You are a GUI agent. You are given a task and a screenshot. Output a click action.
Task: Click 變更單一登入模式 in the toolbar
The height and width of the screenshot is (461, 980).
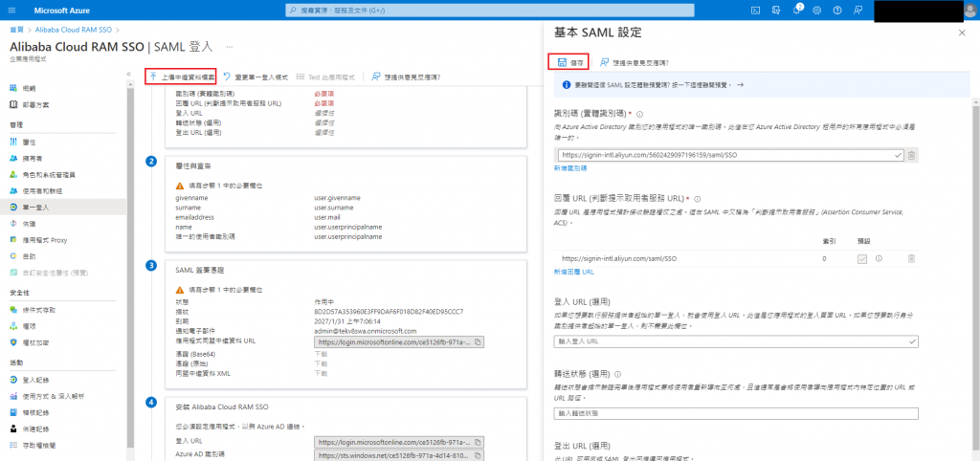[x=256, y=77]
